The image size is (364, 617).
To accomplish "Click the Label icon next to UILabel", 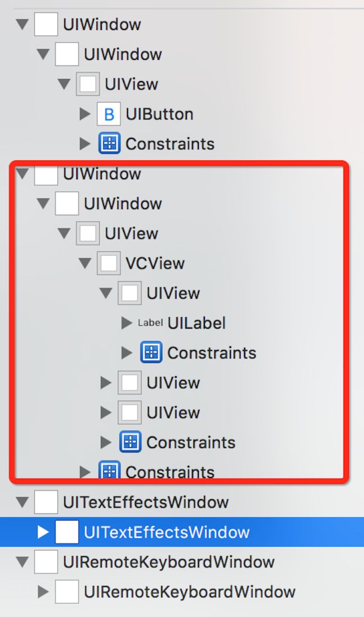I will click(x=150, y=323).
